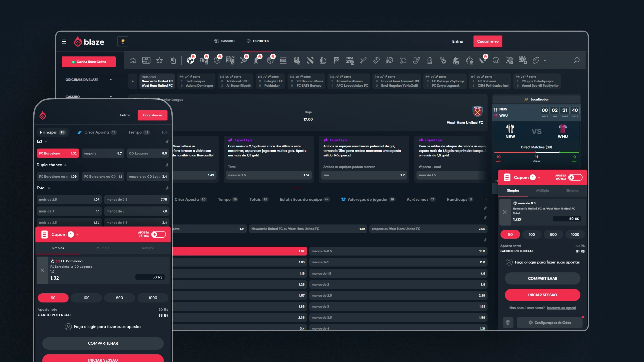Image resolution: width=644 pixels, height=362 pixels.
Task: Open the Ao Vivo live icon
Action: 146,60
